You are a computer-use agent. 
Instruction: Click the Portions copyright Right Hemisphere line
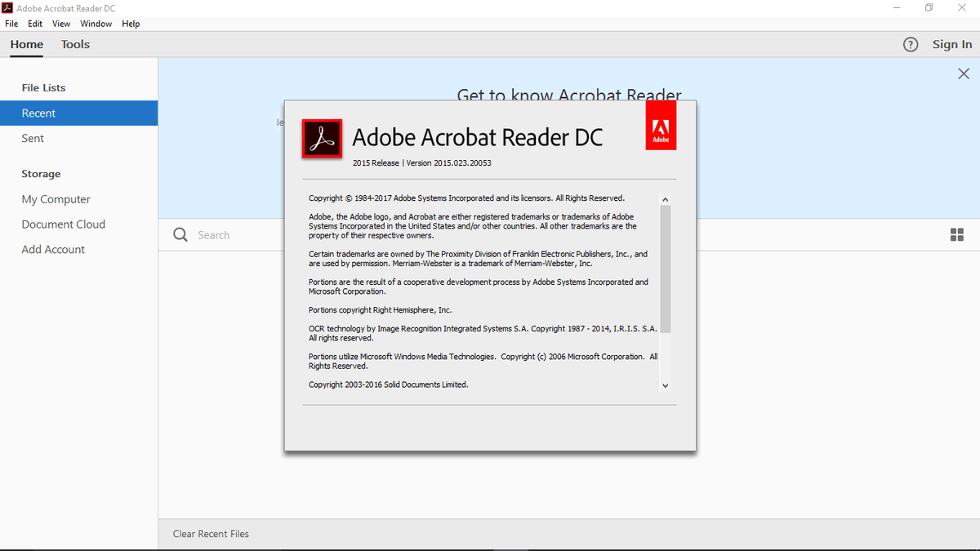380,310
